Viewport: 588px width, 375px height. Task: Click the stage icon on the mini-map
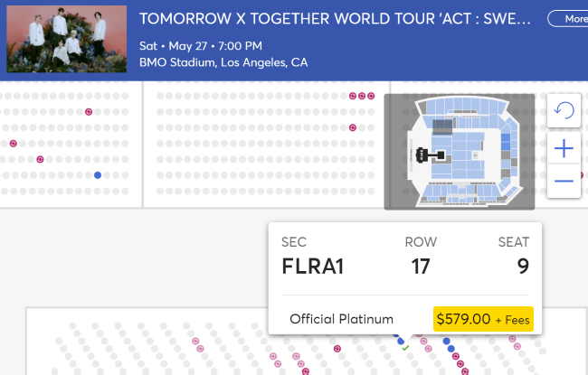tap(423, 156)
